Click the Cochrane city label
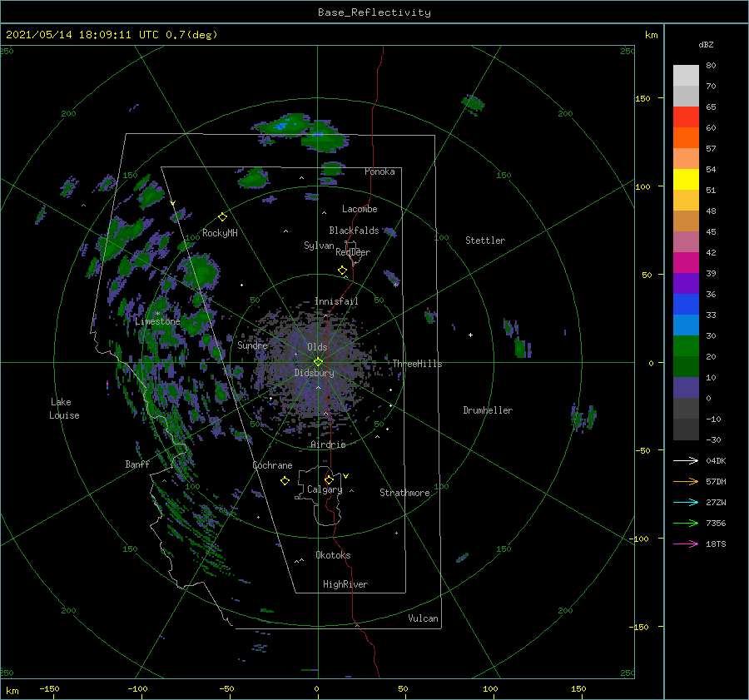This screenshot has width=749, height=700. (272, 465)
